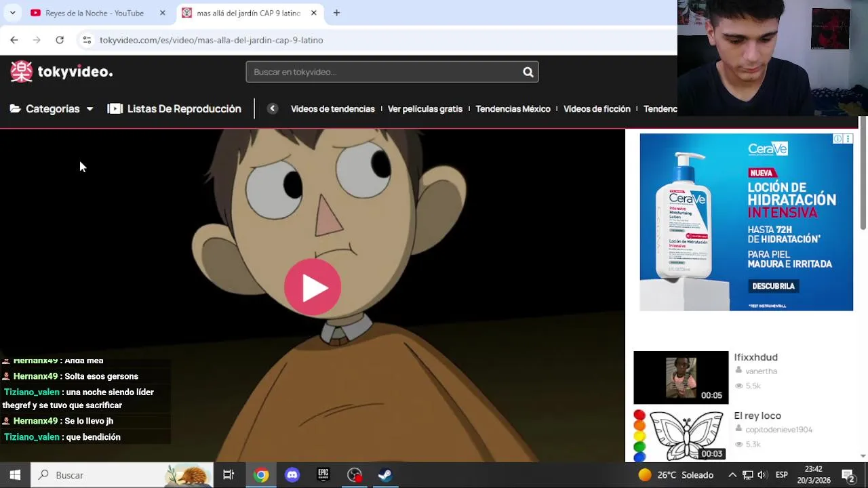Viewport: 868px width, 488px height.
Task: Open the weather widget '26°C Soleado'
Action: click(675, 475)
